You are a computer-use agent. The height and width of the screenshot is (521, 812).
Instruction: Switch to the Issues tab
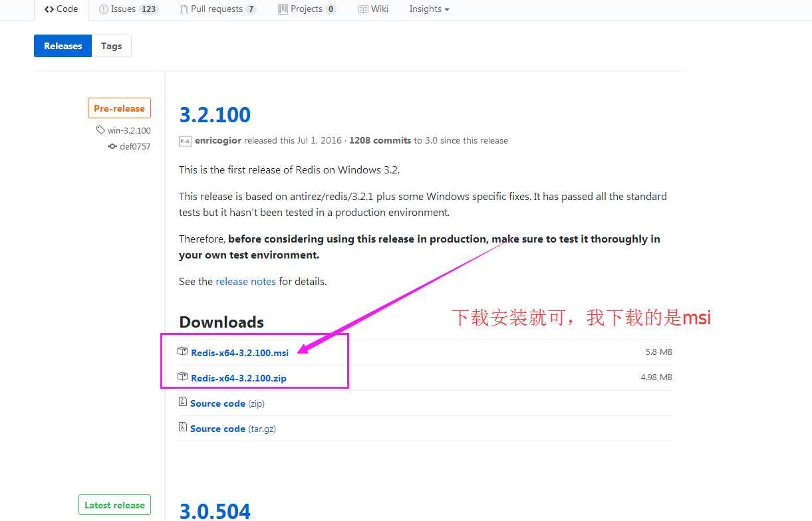(128, 9)
